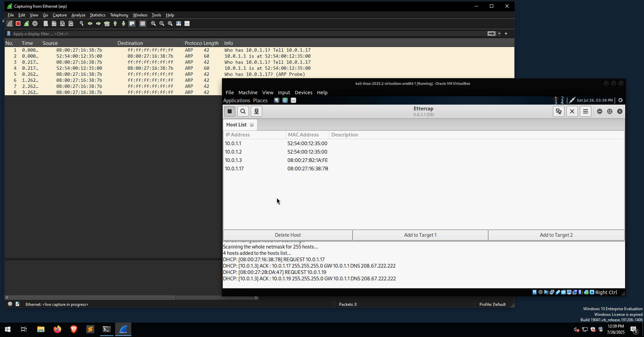Click the Find packet magnifier icon
The height and width of the screenshot is (337, 644).
(x=82, y=23)
